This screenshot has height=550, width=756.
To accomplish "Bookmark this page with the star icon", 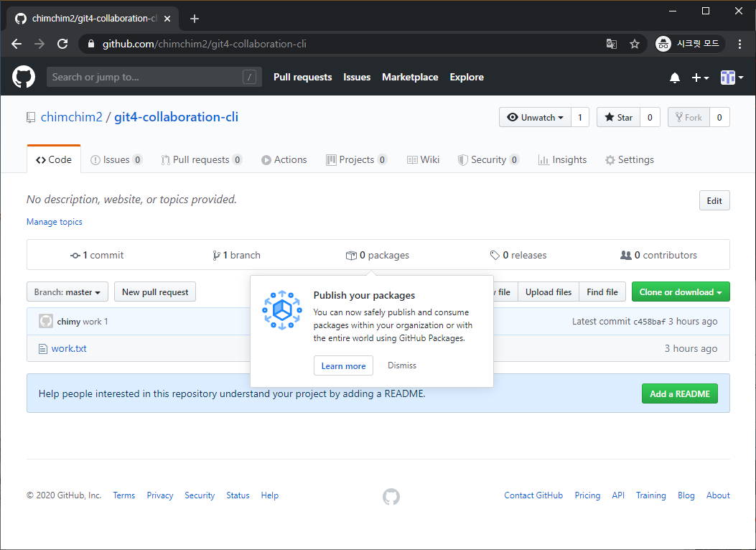I will tap(635, 44).
